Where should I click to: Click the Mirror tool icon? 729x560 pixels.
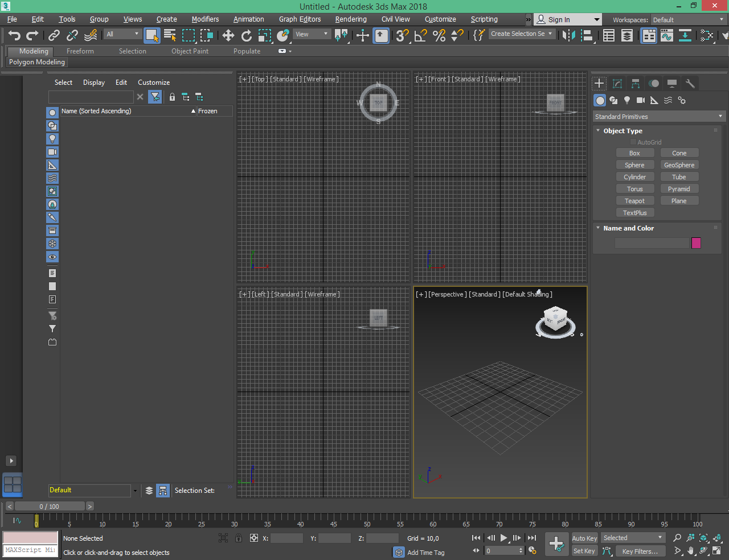point(568,35)
